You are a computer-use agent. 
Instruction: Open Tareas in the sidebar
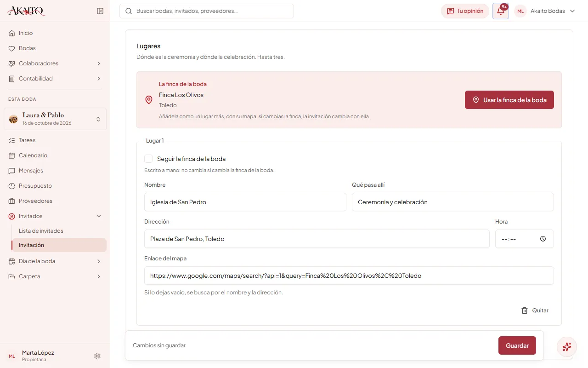(55, 140)
